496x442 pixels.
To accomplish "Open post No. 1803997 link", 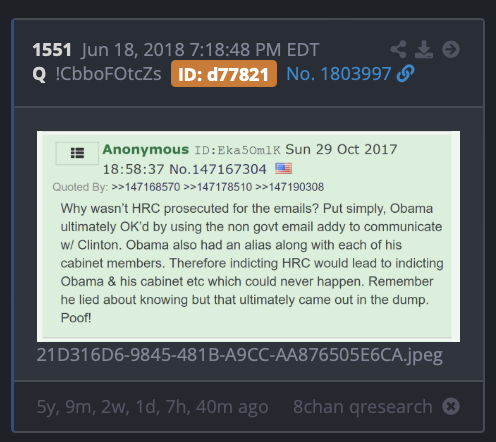I will point(339,74).
